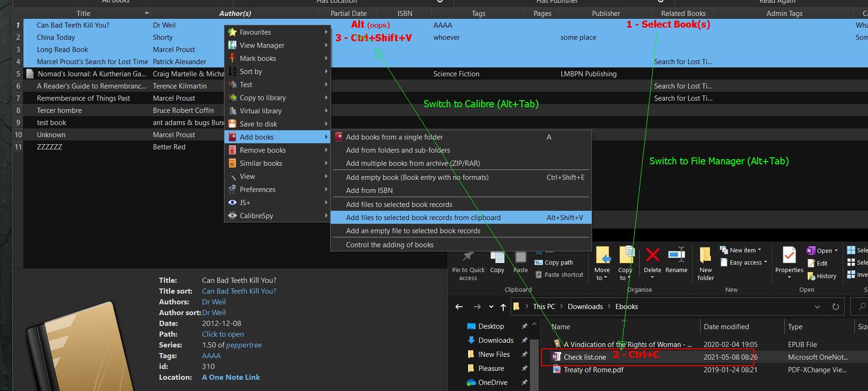This screenshot has height=391, width=868.
Task: Choose Add books from a single folder
Action: [x=461, y=137]
